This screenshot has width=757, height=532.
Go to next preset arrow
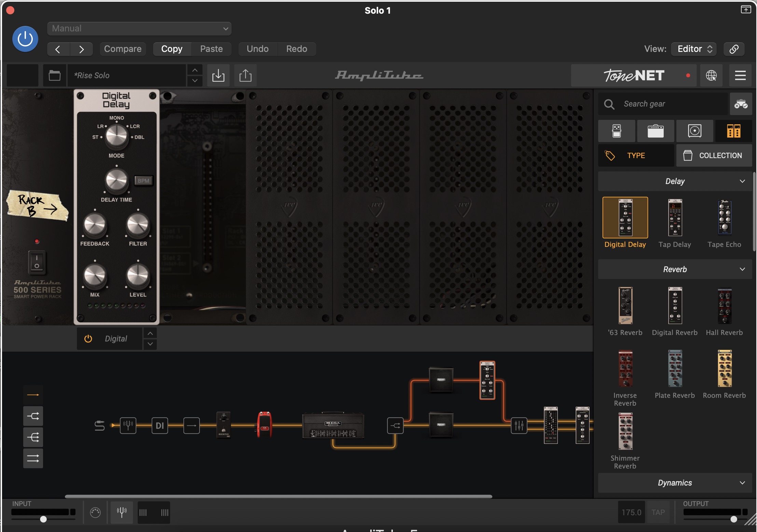tap(81, 49)
